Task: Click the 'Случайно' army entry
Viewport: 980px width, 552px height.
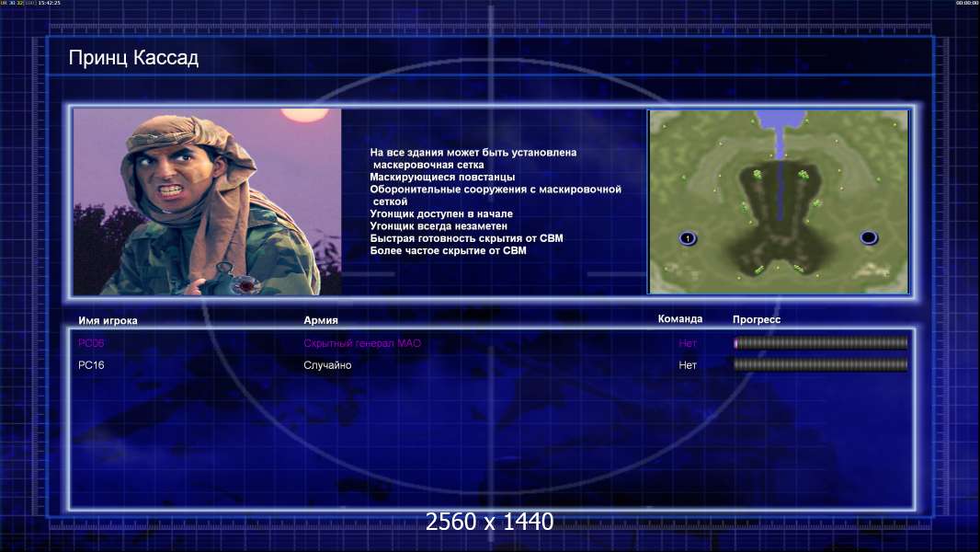Action: pyautogui.click(x=327, y=365)
